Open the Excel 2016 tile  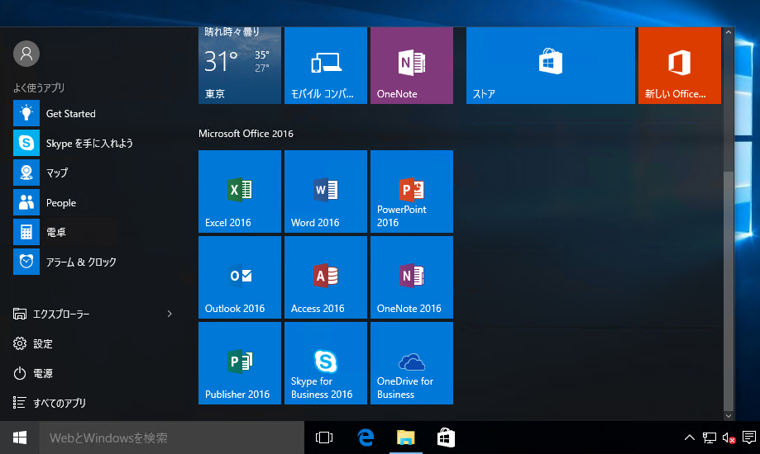click(x=239, y=191)
